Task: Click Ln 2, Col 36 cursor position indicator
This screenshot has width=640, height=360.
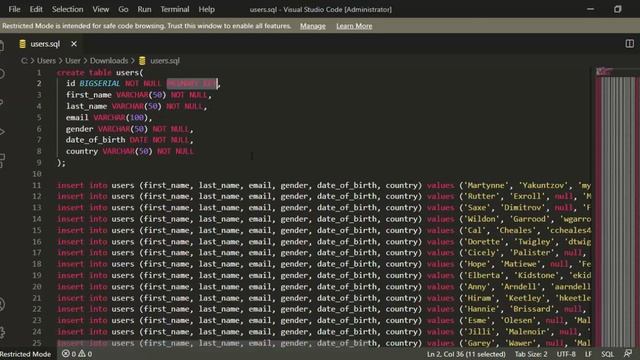Action: (466, 354)
